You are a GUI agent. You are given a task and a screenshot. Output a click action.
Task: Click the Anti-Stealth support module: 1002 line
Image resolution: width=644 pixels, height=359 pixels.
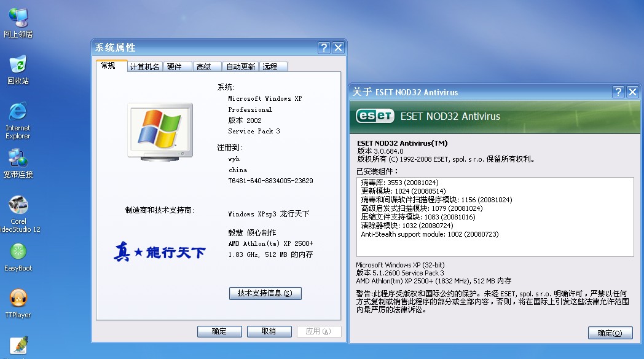[x=430, y=234]
